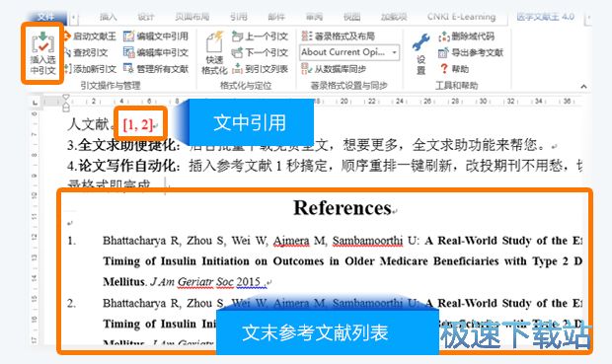Click 'J Am Geriatr Soc 2015' in reference 1
This screenshot has width=612, height=364.
pos(205,281)
